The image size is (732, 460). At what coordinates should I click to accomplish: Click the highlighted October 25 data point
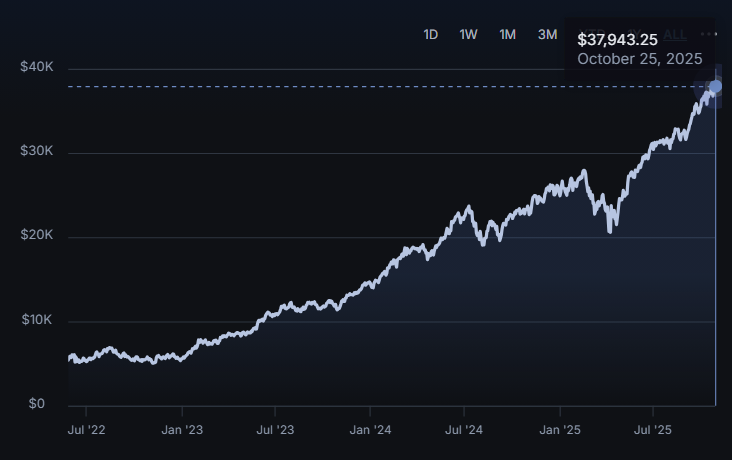tap(715, 86)
